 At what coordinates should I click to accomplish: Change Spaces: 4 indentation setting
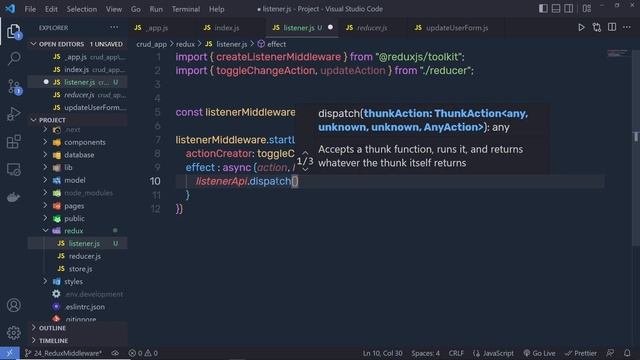tap(425, 353)
